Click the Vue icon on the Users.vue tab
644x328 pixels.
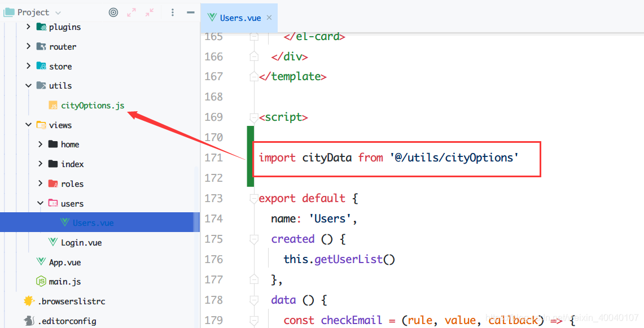click(212, 18)
